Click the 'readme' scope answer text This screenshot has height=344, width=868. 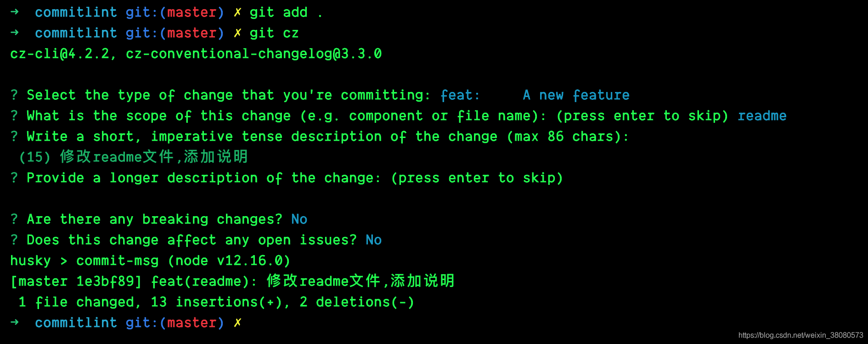(x=762, y=116)
